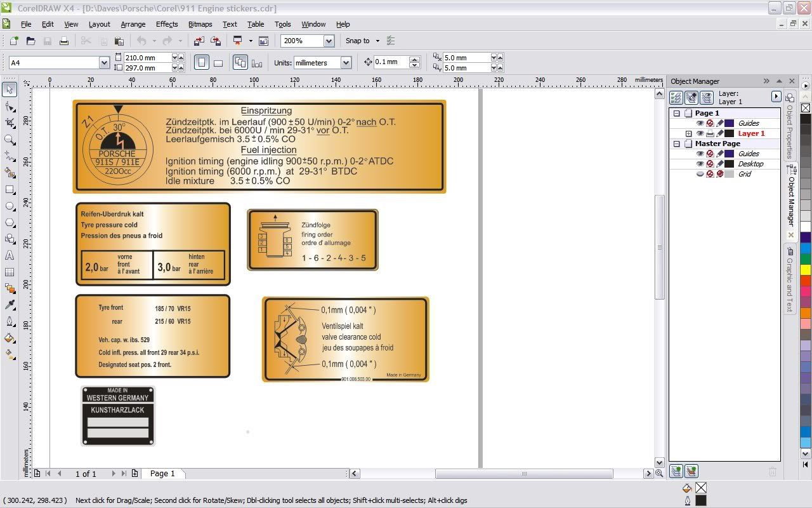
Task: Select Landscape page orientation
Action: pyautogui.click(x=218, y=62)
